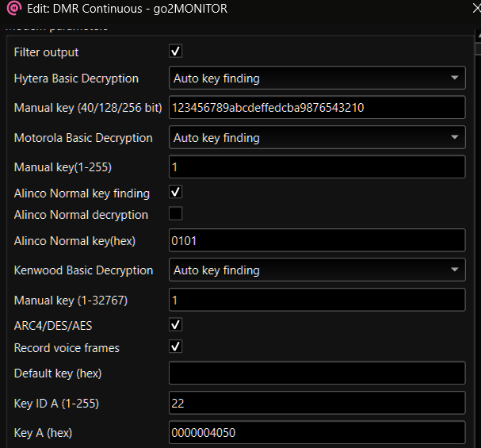This screenshot has height=448, width=481.
Task: Enable Alinco Normal decryption checkbox
Action: 176,214
